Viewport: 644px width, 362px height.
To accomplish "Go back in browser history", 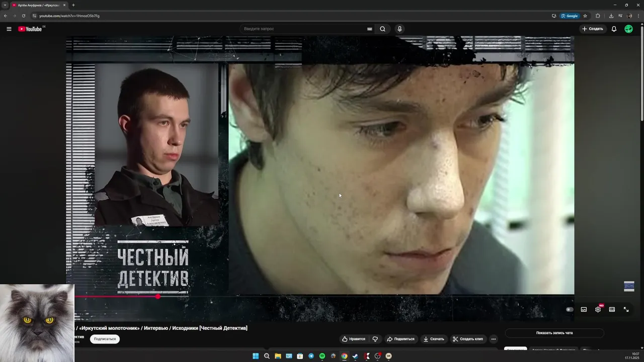I will [6, 16].
